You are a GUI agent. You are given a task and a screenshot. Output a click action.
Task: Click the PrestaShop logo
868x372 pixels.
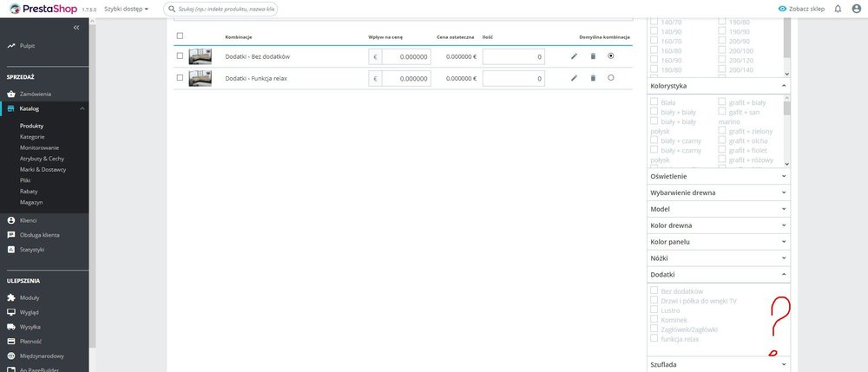click(43, 9)
